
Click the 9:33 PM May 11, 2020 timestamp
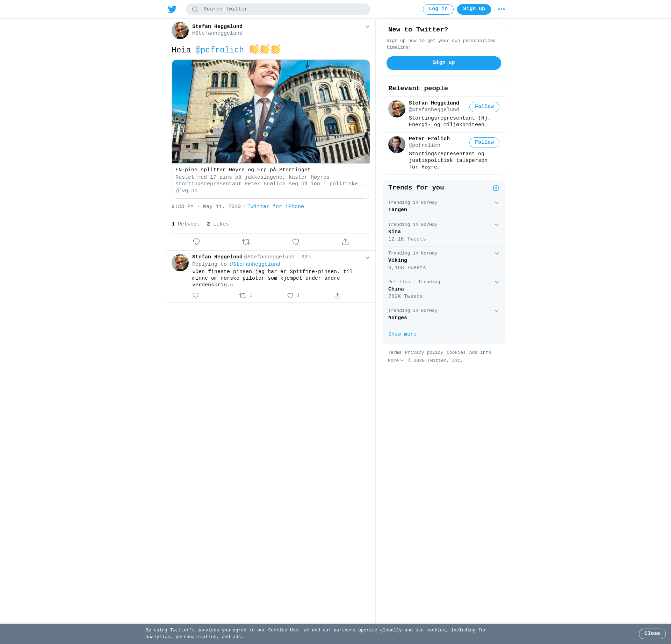(x=206, y=207)
